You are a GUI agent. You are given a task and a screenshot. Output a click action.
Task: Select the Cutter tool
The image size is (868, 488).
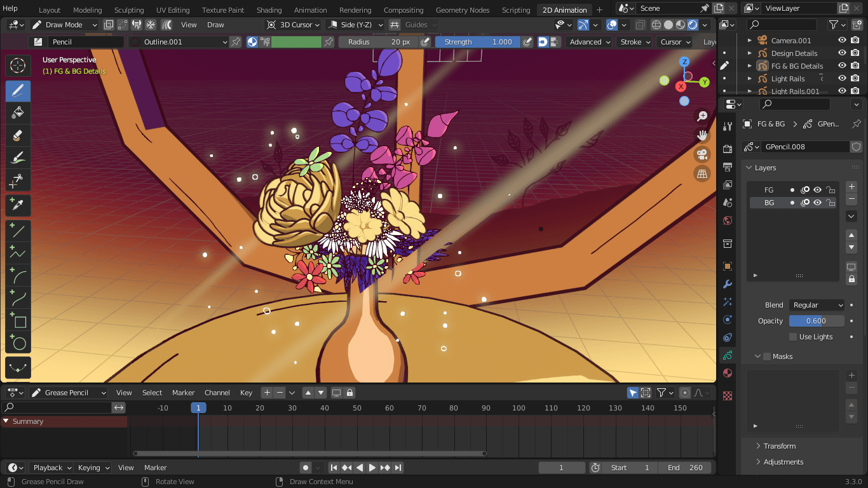pyautogui.click(x=18, y=181)
